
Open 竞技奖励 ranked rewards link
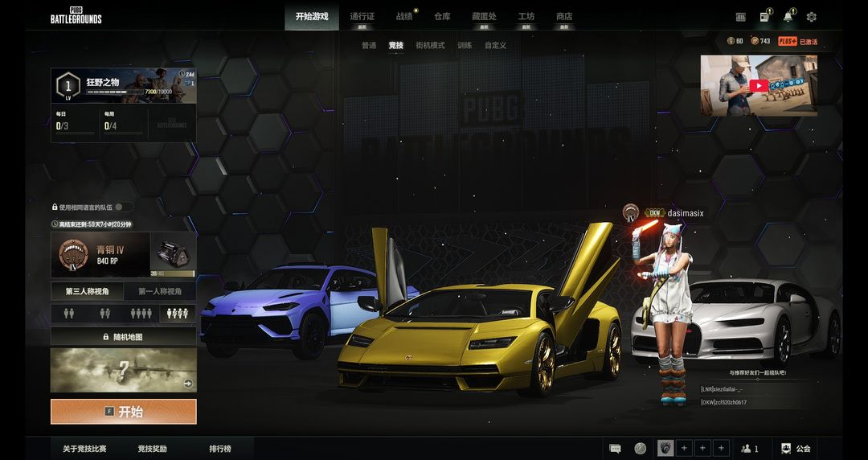click(x=152, y=449)
